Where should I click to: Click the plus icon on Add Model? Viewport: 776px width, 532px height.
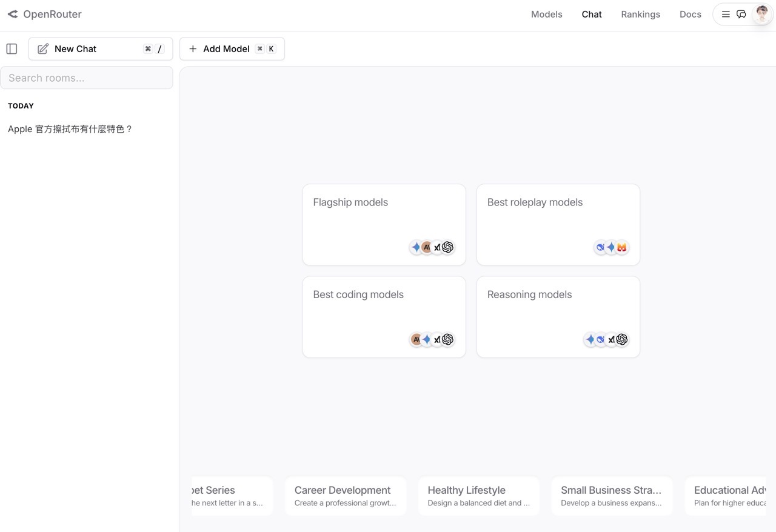193,49
